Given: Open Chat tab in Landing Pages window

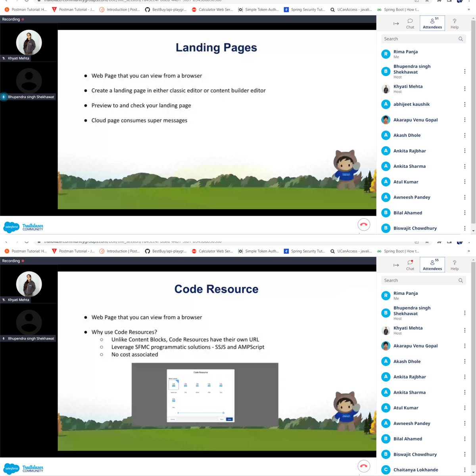Looking at the screenshot, I should coord(410,23).
